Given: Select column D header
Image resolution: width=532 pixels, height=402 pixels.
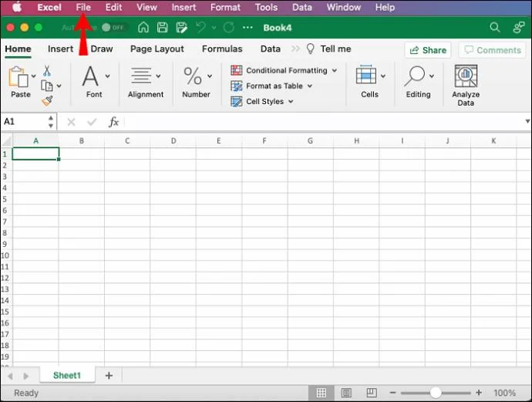Looking at the screenshot, I should point(173,140).
